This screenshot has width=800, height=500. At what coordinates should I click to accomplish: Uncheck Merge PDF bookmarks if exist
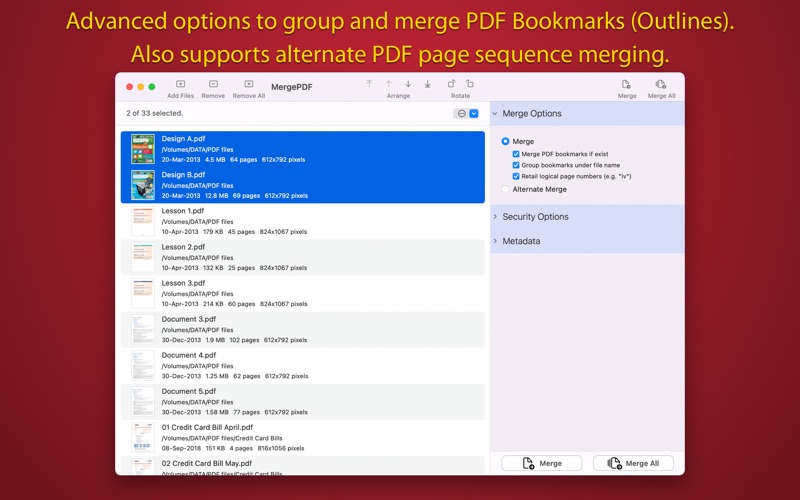(x=516, y=154)
